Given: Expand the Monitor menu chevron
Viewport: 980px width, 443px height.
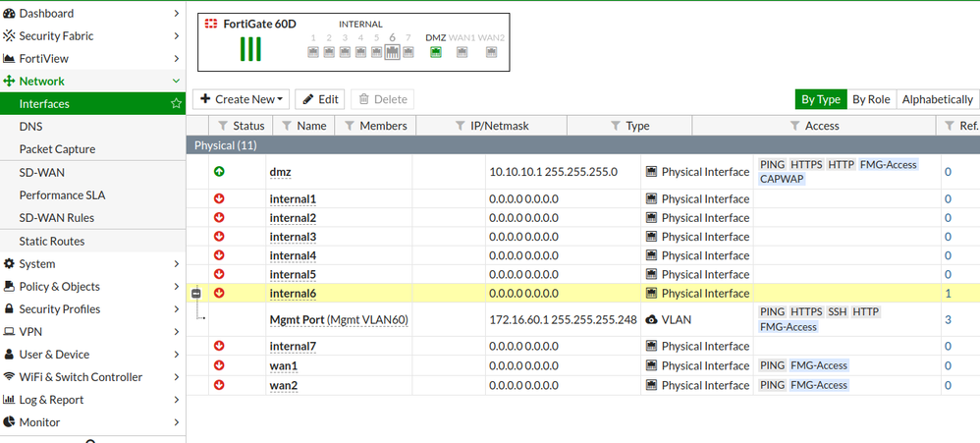Looking at the screenshot, I should pyautogui.click(x=176, y=422).
